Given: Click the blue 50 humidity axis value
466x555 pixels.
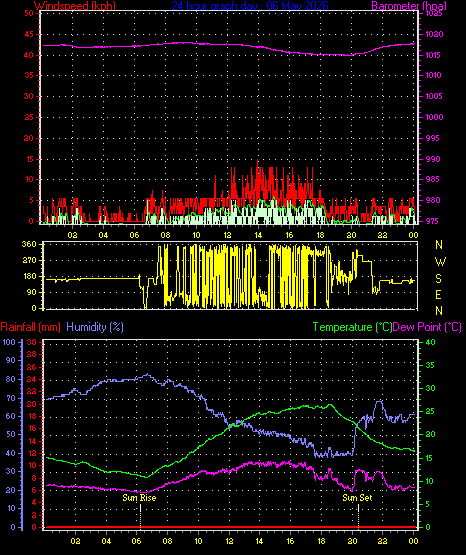Looking at the screenshot, I should pyautogui.click(x=11, y=434).
